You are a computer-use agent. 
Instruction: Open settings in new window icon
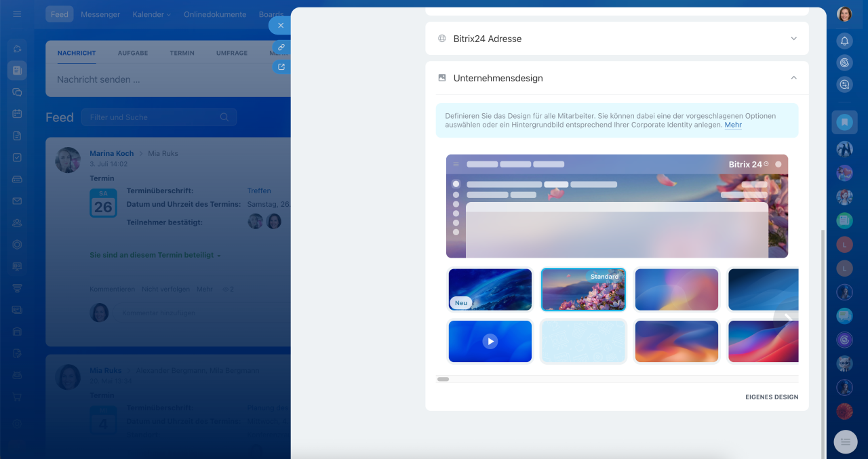point(281,67)
